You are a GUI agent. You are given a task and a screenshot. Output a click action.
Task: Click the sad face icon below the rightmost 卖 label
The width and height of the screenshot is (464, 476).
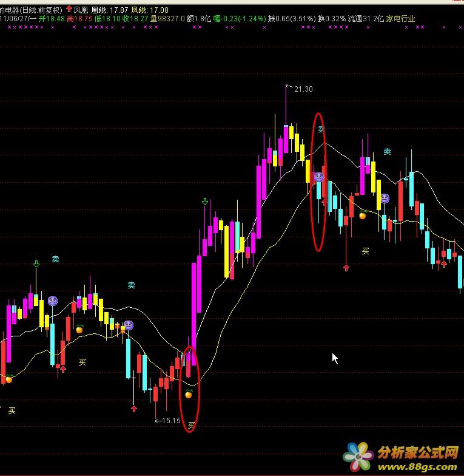click(385, 199)
